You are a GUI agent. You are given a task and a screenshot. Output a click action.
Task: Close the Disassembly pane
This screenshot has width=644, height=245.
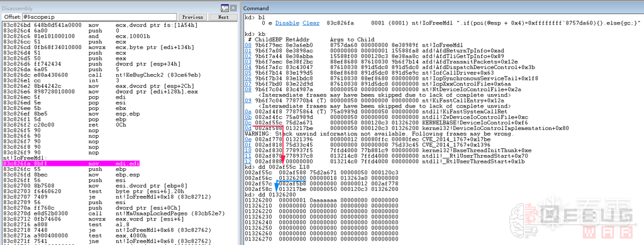(234, 8)
